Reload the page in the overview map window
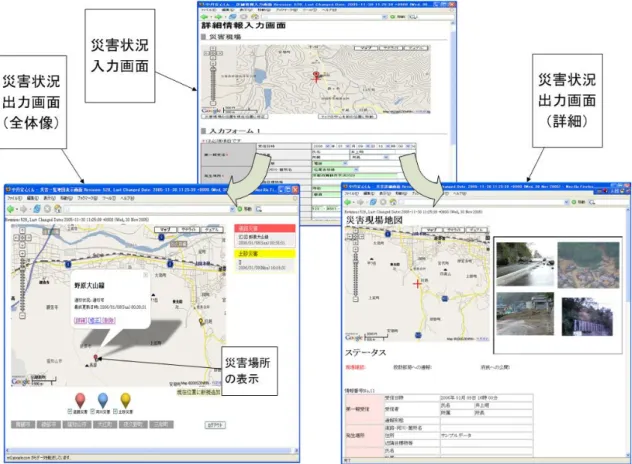632x464 pixels. point(37,208)
